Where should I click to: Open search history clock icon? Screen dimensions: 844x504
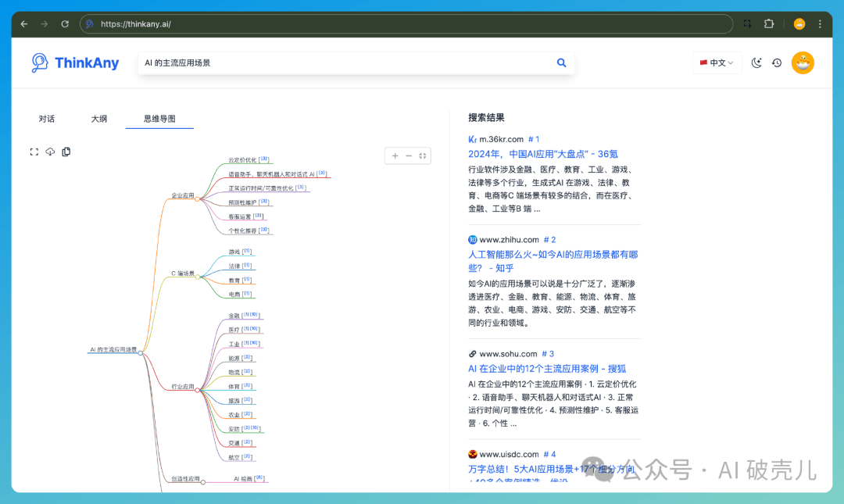pos(777,63)
